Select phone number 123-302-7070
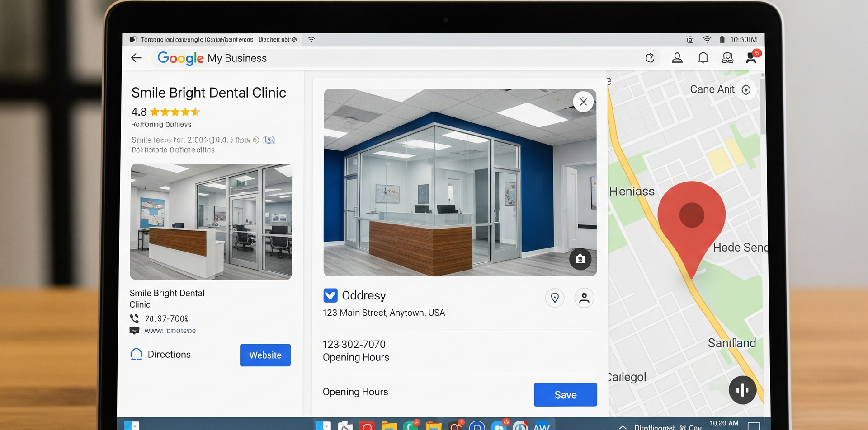868x430 pixels. coord(354,344)
